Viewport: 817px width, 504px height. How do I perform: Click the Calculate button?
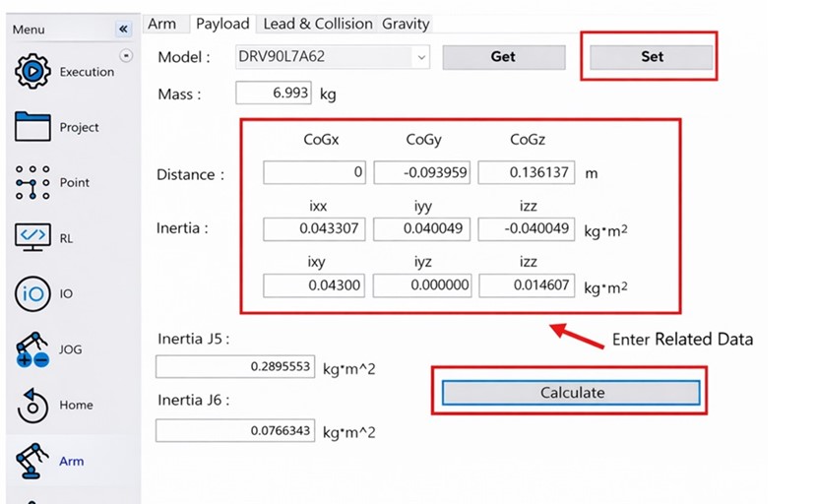pyautogui.click(x=571, y=392)
